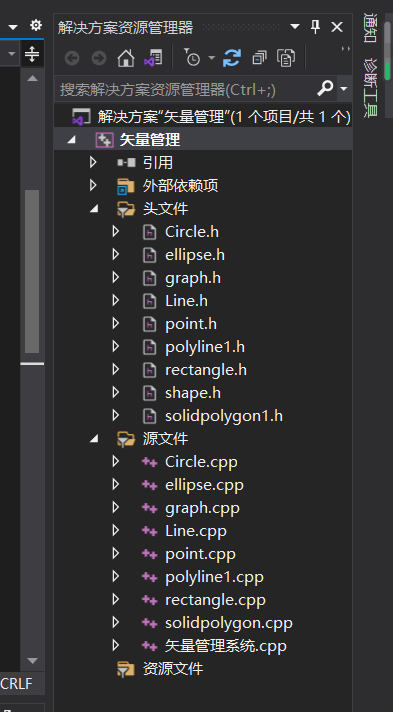Click the search magnifier icon

[x=325, y=88]
